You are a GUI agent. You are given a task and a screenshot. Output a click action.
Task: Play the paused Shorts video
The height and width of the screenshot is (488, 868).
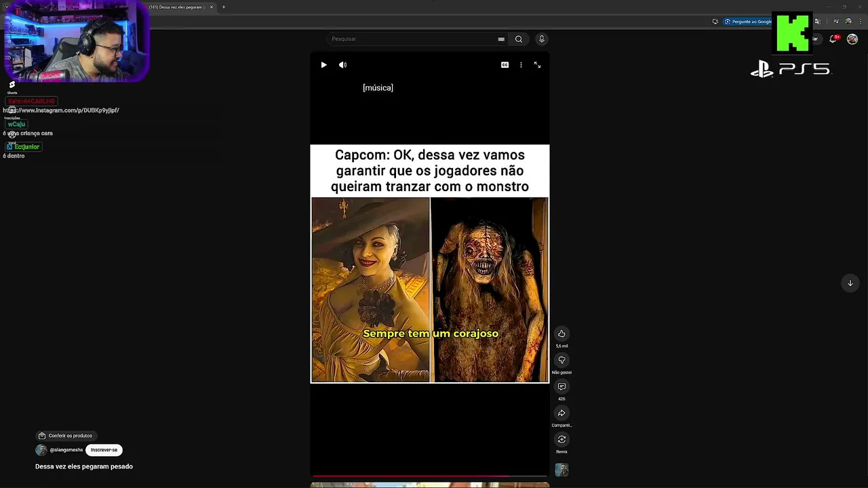tap(323, 65)
